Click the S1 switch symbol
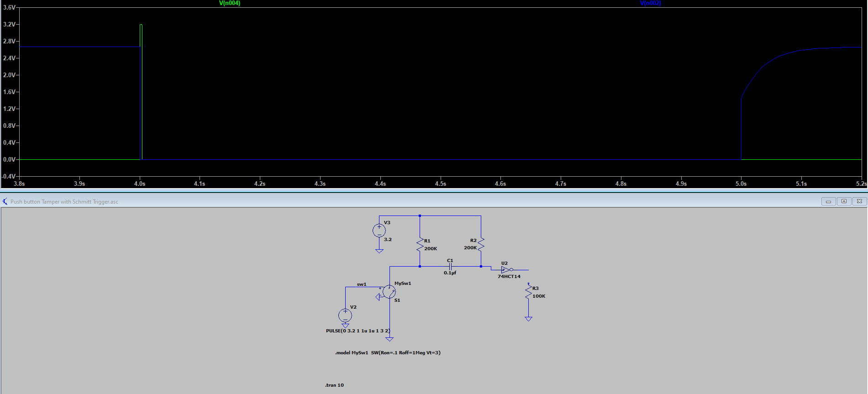This screenshot has width=868, height=394. [389, 291]
